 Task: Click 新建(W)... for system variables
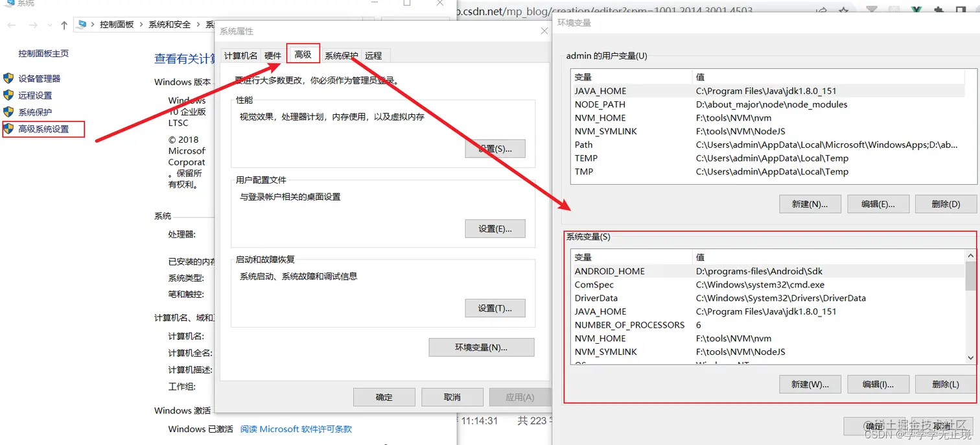(810, 384)
